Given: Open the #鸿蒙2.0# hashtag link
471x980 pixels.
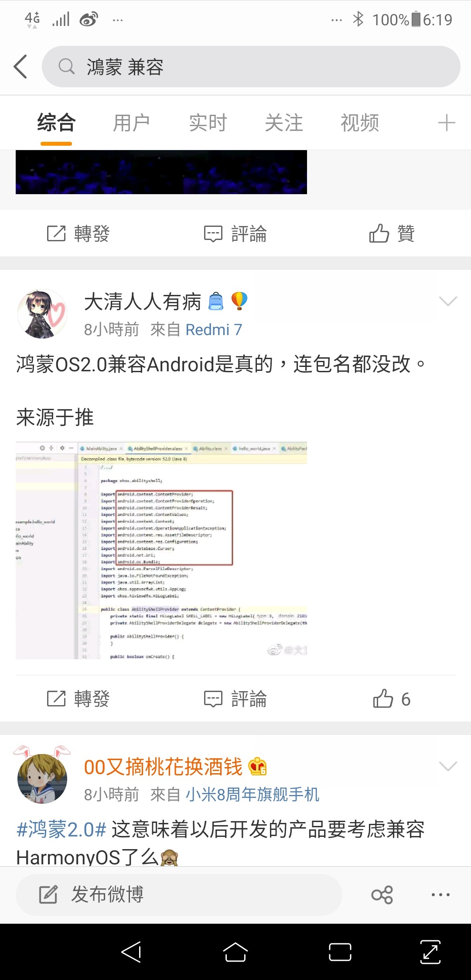Looking at the screenshot, I should [61, 829].
